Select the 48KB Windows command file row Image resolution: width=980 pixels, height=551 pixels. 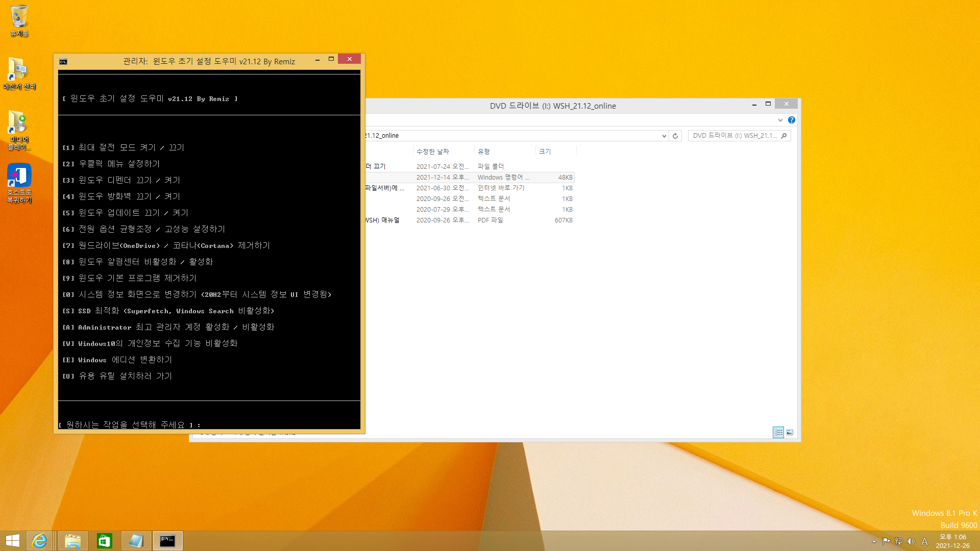(470, 177)
